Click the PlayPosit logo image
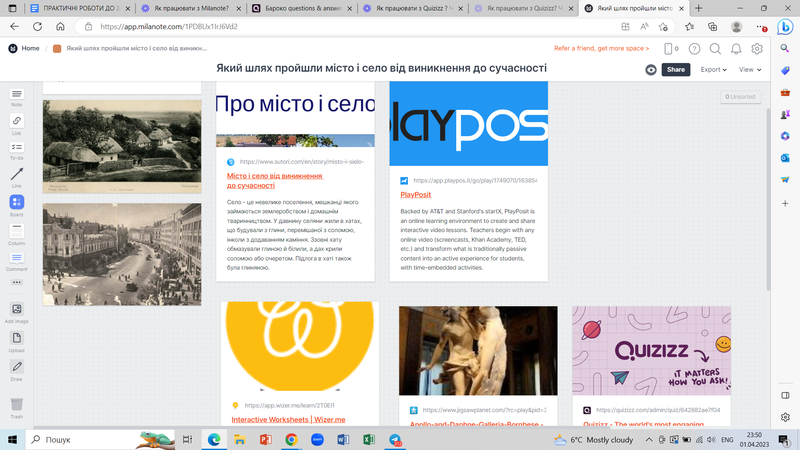The image size is (800, 450). pyautogui.click(x=468, y=123)
